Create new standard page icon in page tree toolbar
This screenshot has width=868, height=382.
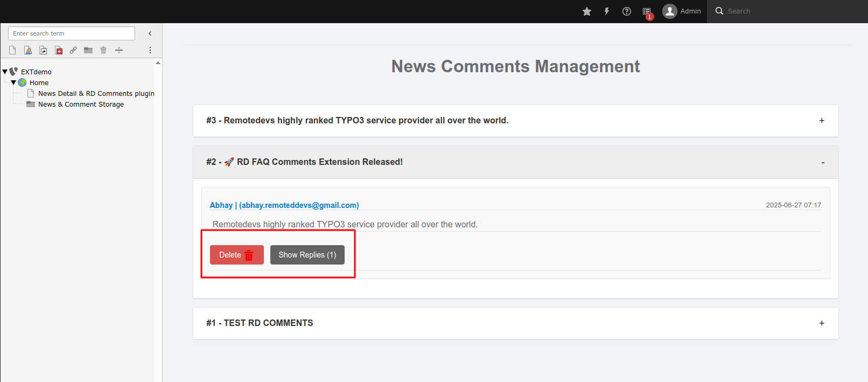(12, 50)
